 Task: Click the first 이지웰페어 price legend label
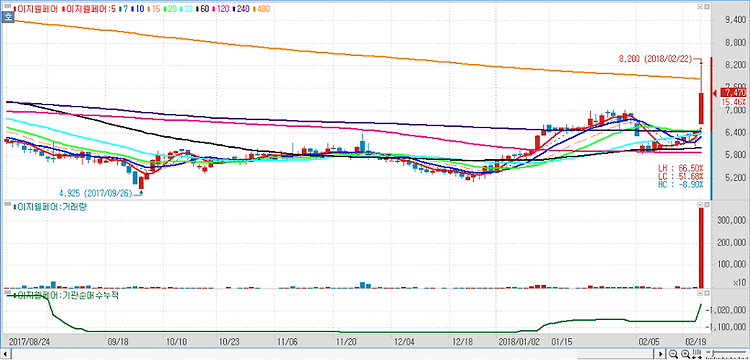pyautogui.click(x=36, y=9)
